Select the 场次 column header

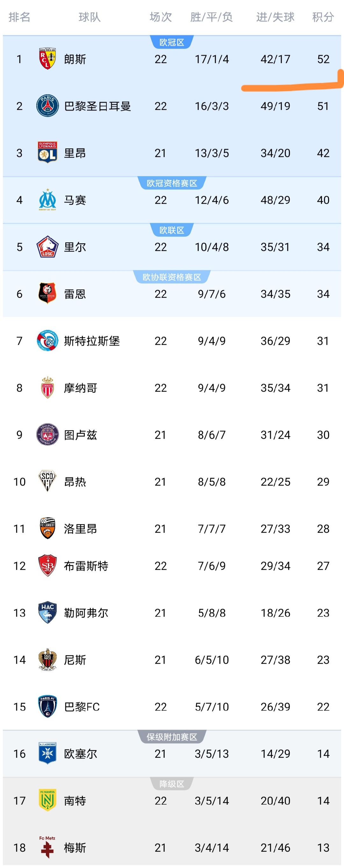tap(161, 17)
